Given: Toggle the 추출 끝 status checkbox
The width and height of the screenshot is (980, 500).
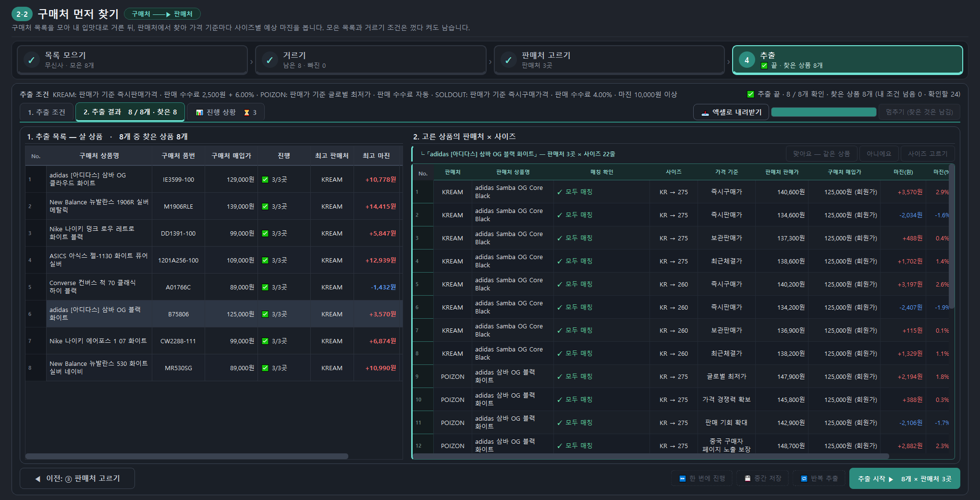Looking at the screenshot, I should coord(751,94).
